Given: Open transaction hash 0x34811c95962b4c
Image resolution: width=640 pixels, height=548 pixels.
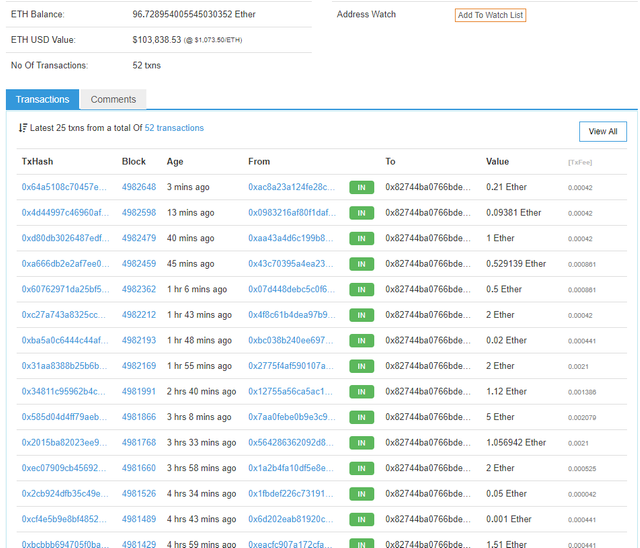Looking at the screenshot, I should tap(63, 391).
